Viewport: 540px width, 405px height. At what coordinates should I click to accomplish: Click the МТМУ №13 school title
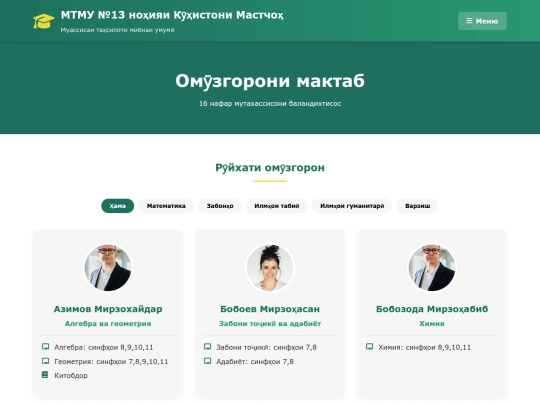click(x=172, y=15)
